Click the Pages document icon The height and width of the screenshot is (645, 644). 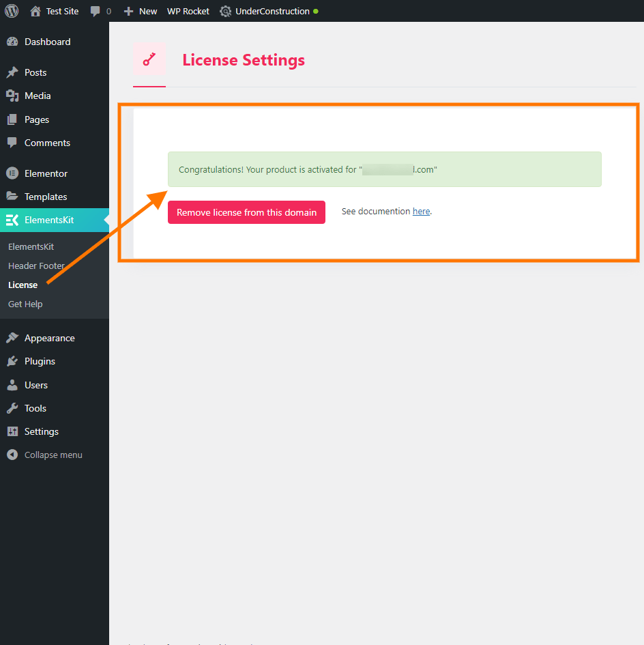[x=12, y=119]
